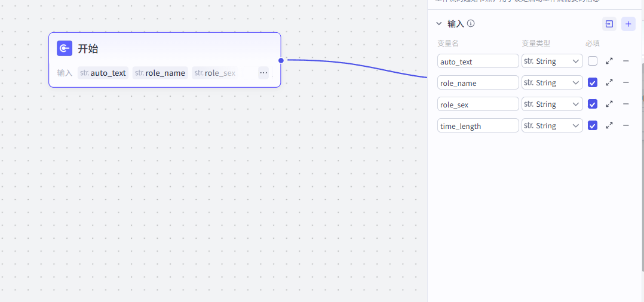Click the import icon in the 输入 header
The width and height of the screenshot is (644, 302).
(609, 24)
